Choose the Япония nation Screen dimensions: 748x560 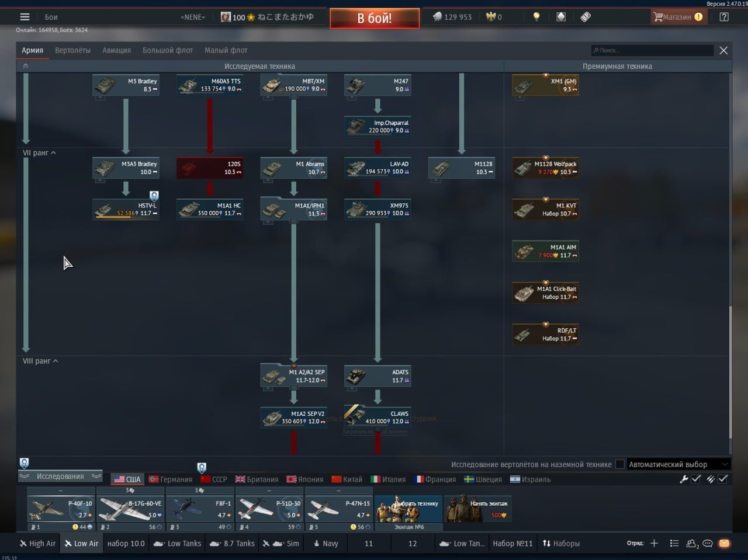[304, 479]
